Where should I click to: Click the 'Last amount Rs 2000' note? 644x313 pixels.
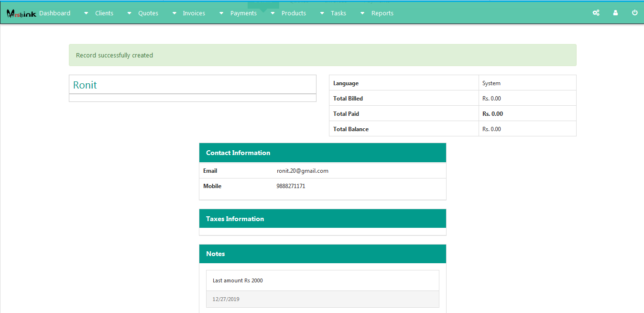point(238,280)
